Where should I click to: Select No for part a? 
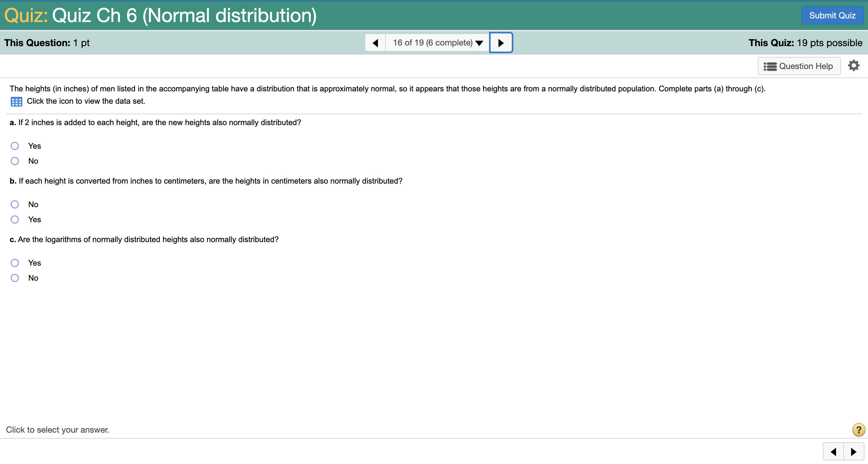tap(15, 161)
